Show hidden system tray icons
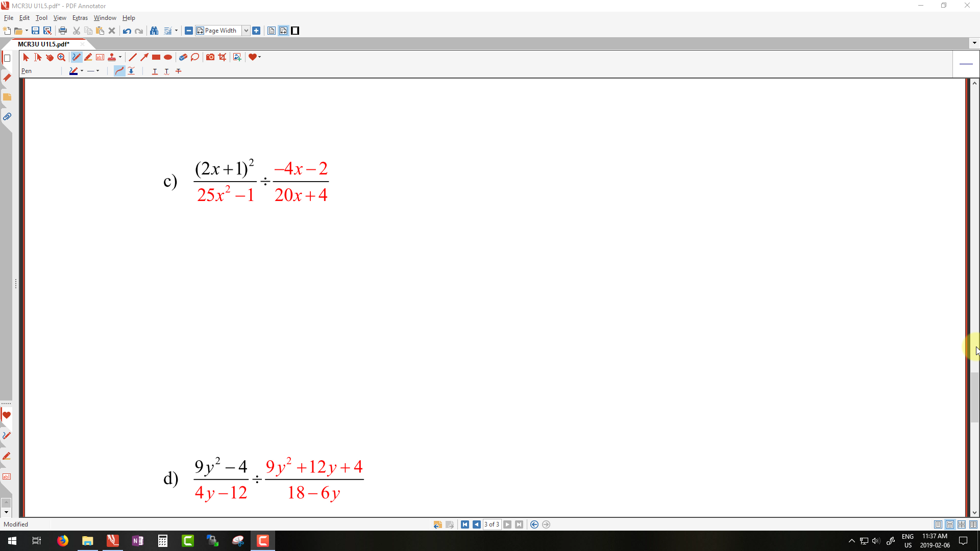 (x=851, y=541)
